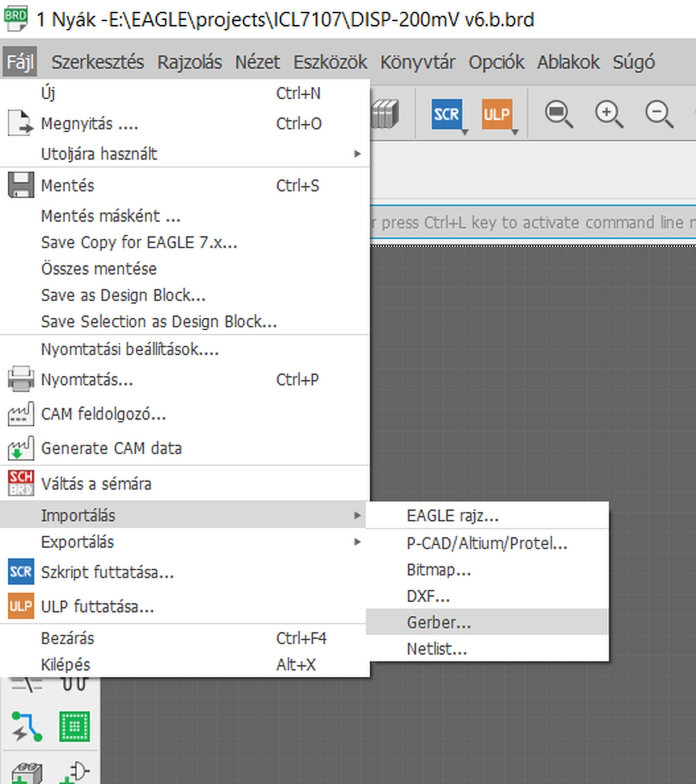
Task: Expand the ULP toolbar dropdown arrow
Action: click(x=515, y=132)
